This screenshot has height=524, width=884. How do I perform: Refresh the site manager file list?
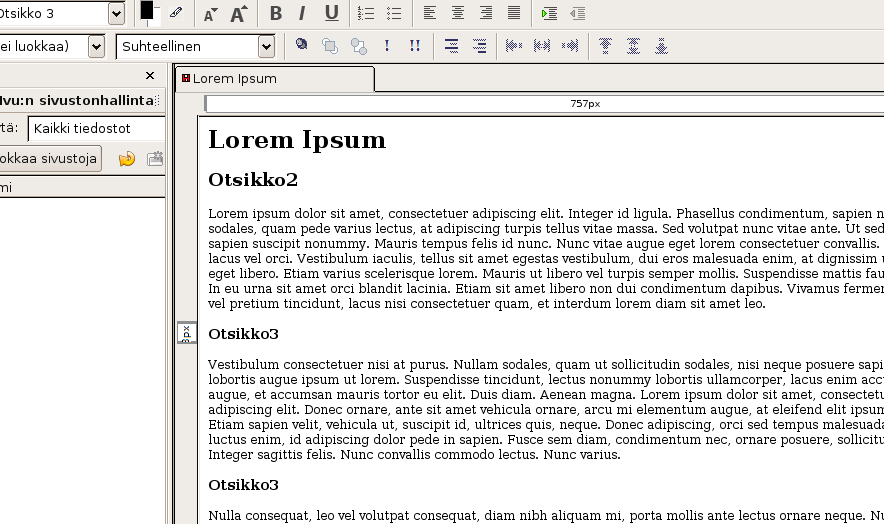pos(127,158)
